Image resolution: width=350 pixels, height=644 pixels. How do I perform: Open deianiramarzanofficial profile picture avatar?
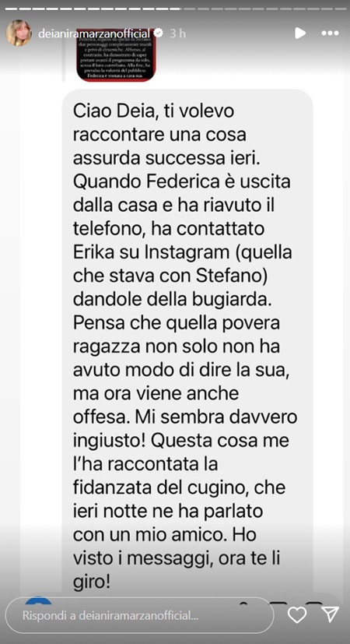19,33
